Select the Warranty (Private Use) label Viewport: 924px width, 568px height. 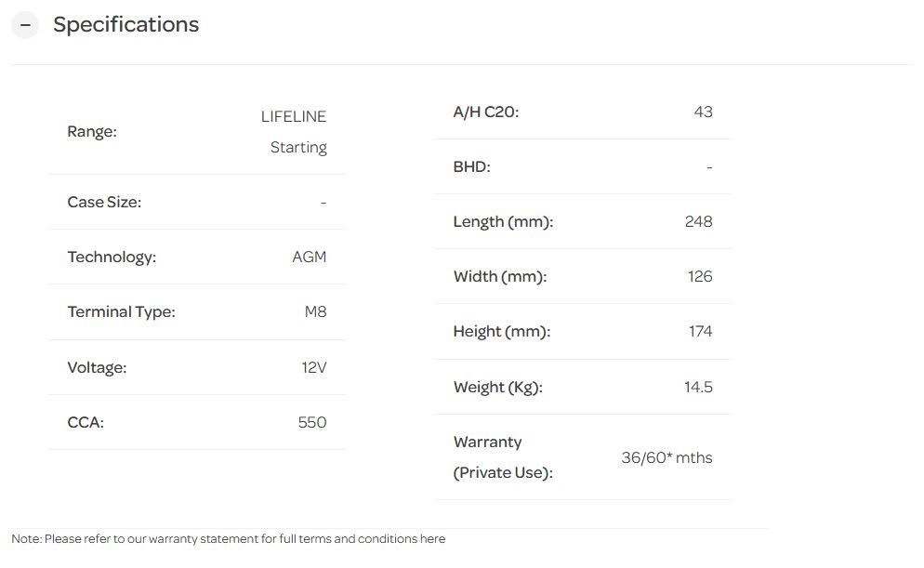[502, 457]
